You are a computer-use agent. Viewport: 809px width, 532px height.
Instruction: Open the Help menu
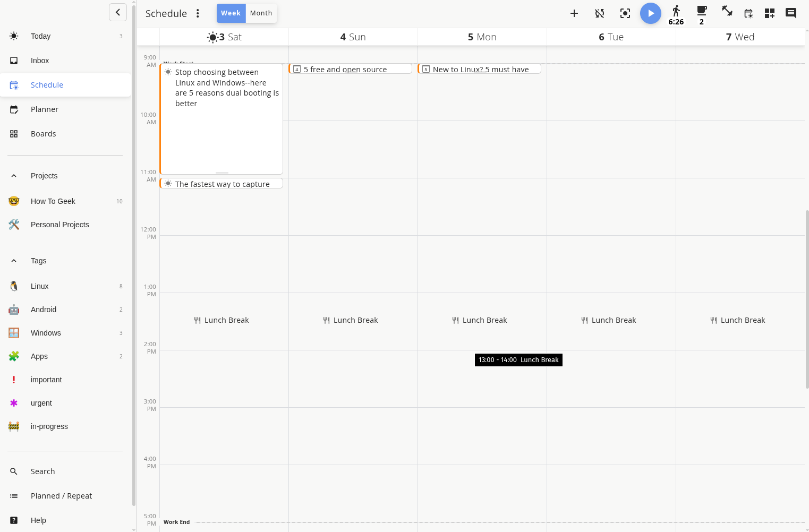click(66, 520)
